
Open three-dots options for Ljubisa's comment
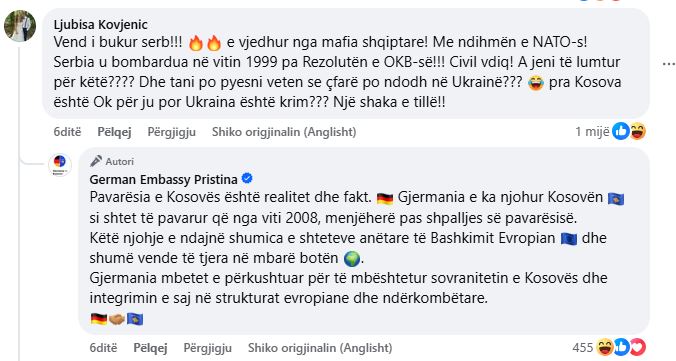pos(668,64)
